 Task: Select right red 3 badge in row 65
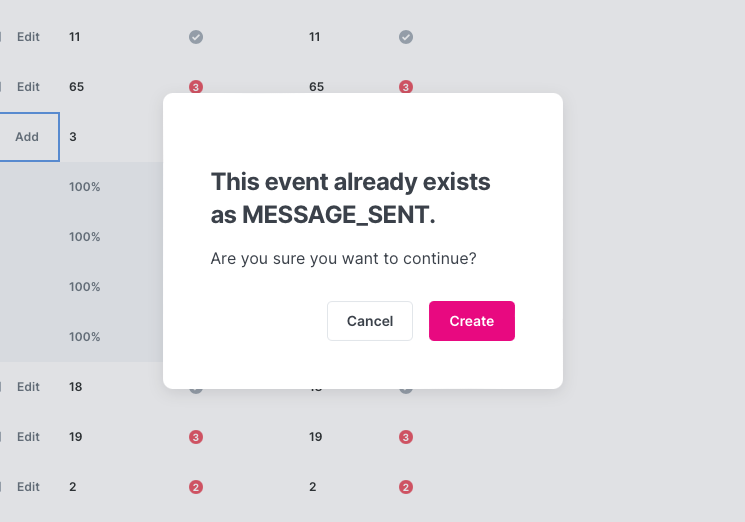click(406, 87)
